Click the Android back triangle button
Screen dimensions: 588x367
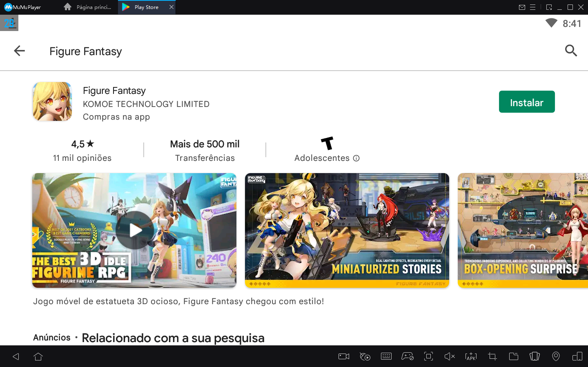16,356
